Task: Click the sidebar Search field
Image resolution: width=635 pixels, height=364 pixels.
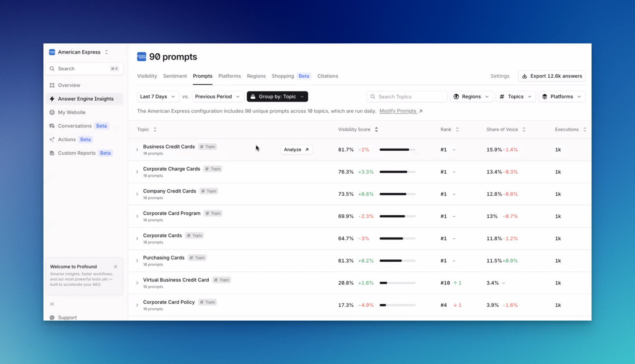Action: 84,69
